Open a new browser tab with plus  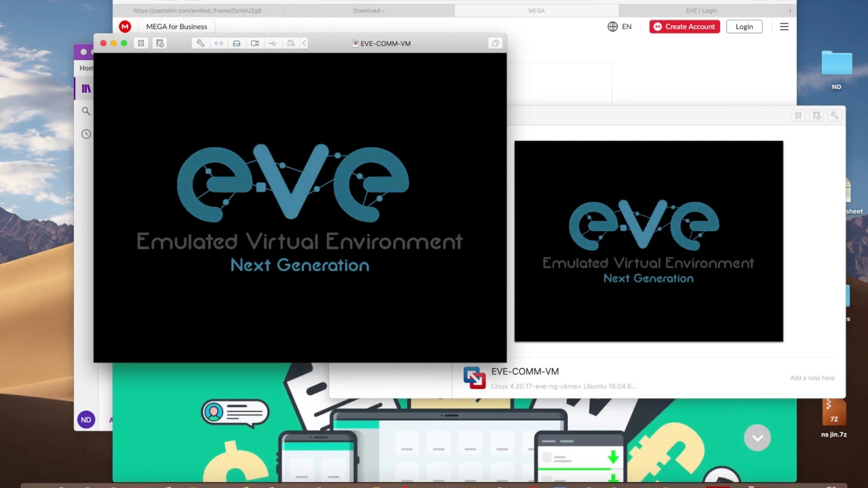[x=789, y=10]
